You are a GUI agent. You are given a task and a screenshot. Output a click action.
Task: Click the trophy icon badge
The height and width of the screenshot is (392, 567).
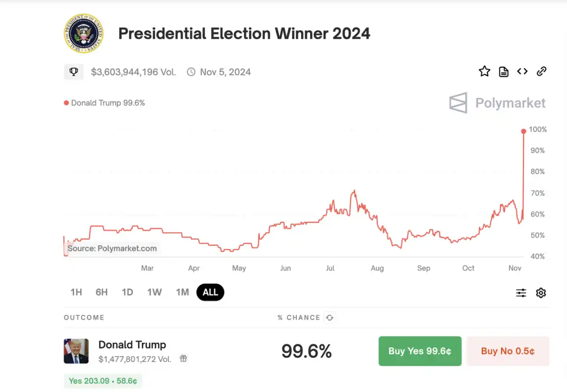point(74,72)
